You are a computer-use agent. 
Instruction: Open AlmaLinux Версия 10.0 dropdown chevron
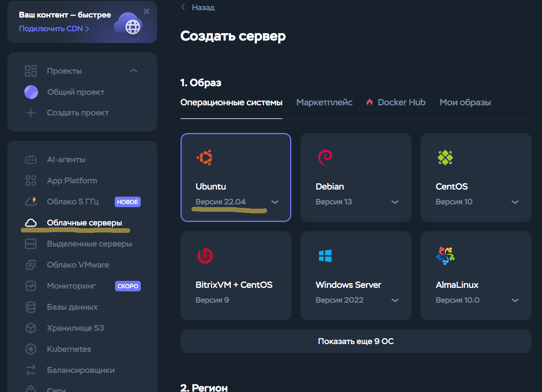tap(515, 300)
